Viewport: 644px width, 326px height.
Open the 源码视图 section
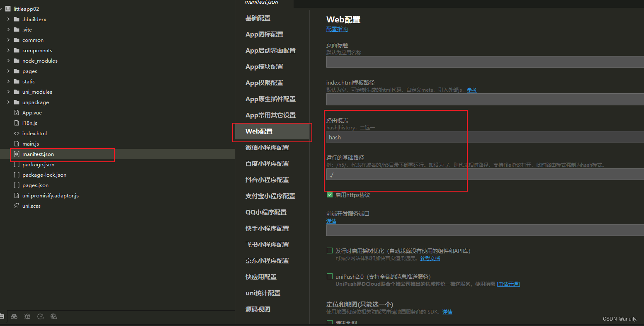[x=258, y=309]
